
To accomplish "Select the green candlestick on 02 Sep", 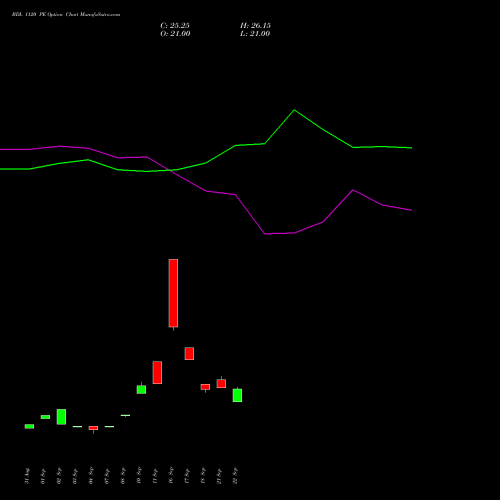I will tap(61, 417).
